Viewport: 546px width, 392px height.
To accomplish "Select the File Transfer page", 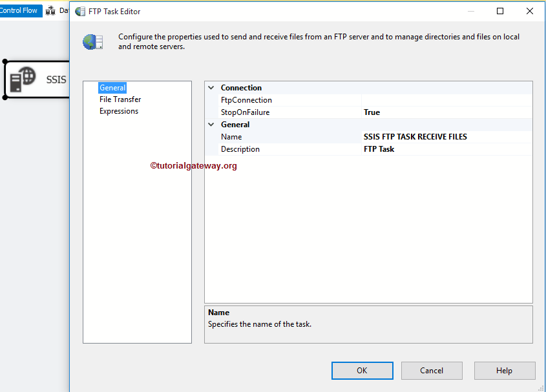I will [x=121, y=99].
